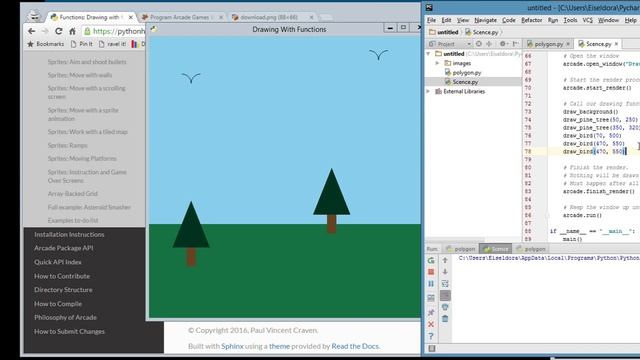The image size is (640, 360).
Task: Expand External Libraries node
Action: [x=428, y=91]
